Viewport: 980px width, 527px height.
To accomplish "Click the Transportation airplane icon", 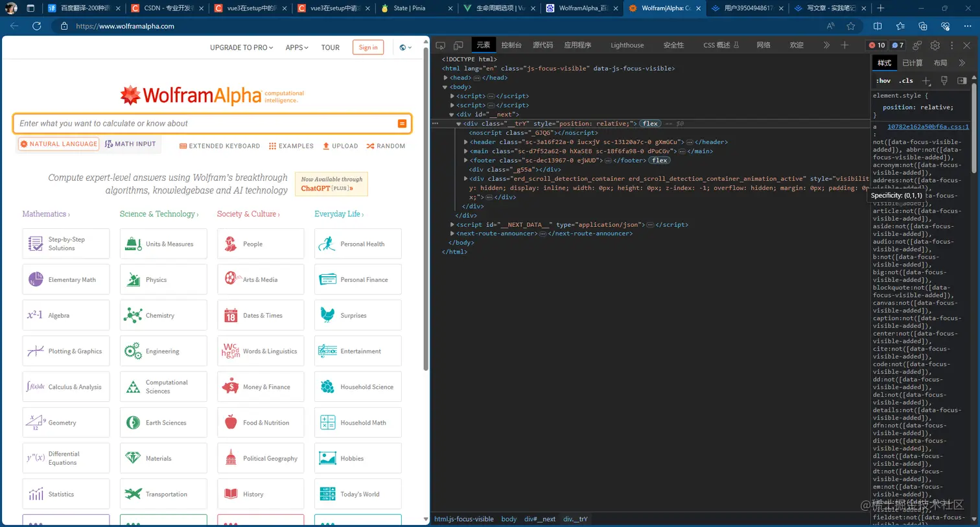I will [133, 494].
